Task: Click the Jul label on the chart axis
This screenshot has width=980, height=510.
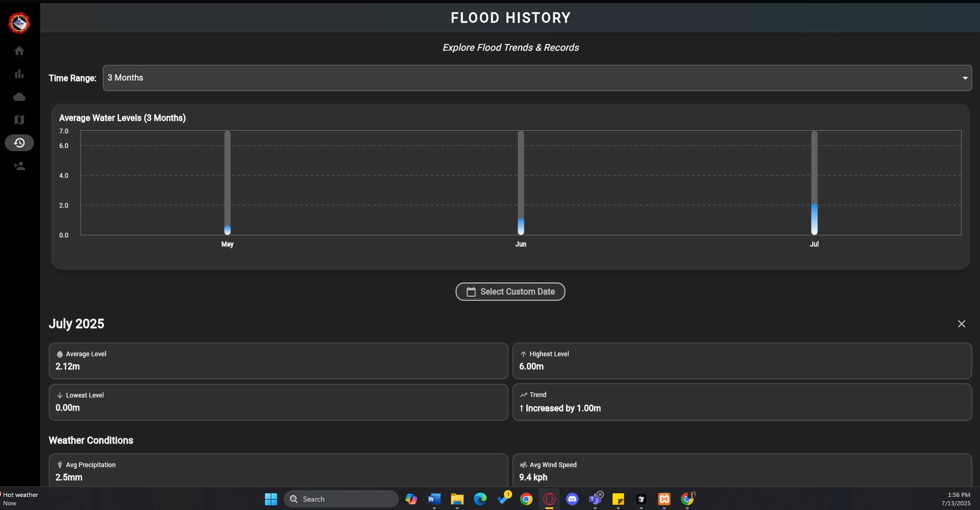Action: tap(814, 244)
